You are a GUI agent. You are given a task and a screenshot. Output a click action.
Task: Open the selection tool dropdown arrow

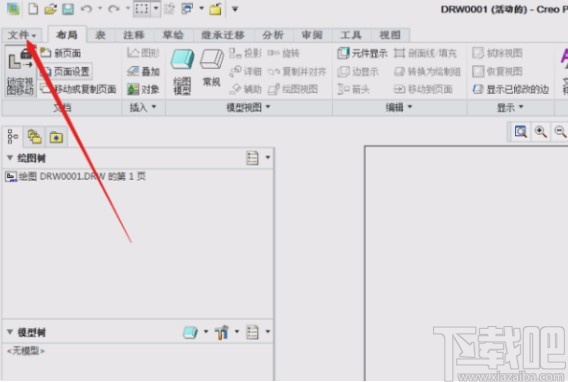click(x=156, y=9)
